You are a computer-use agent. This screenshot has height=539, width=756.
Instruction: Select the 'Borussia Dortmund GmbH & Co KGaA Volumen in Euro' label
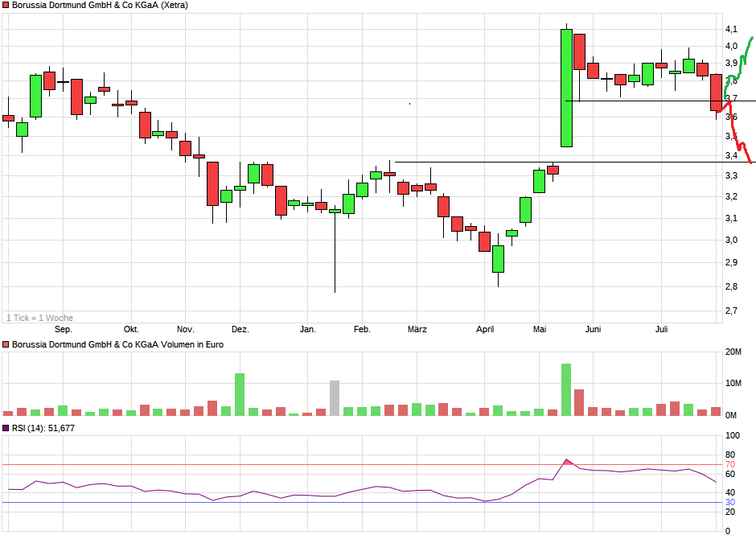[117, 344]
